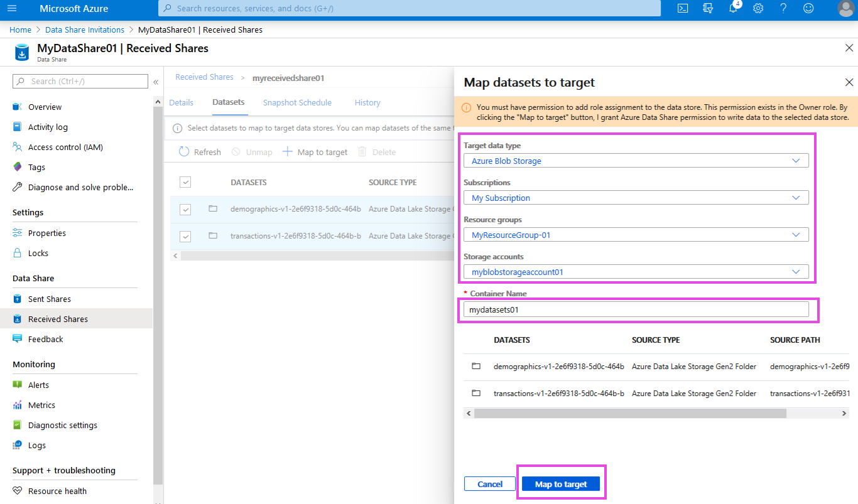The width and height of the screenshot is (858, 504).
Task: Open Locks under Settings
Action: coord(38,253)
